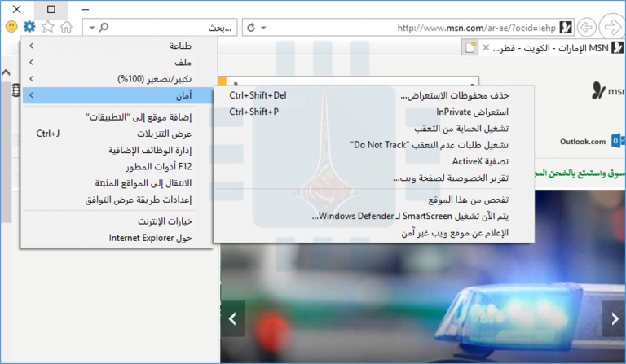Open the Outlook.com link

tap(583, 141)
